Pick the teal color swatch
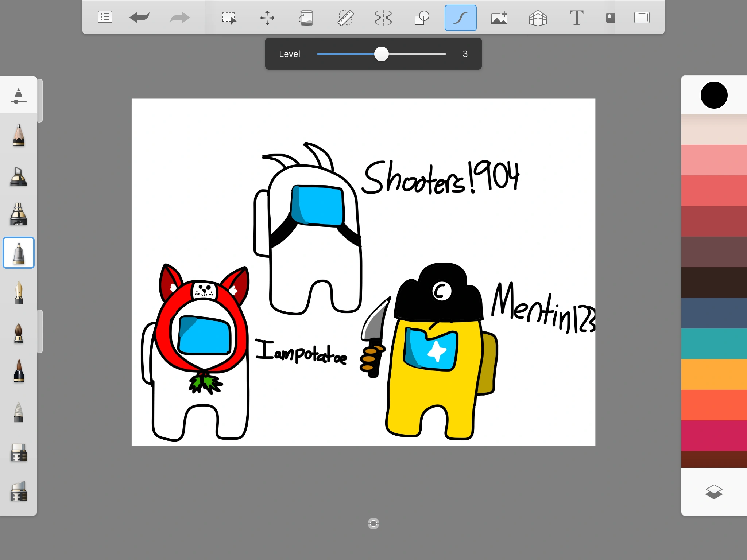Screen dimensions: 747x560 [714, 343]
